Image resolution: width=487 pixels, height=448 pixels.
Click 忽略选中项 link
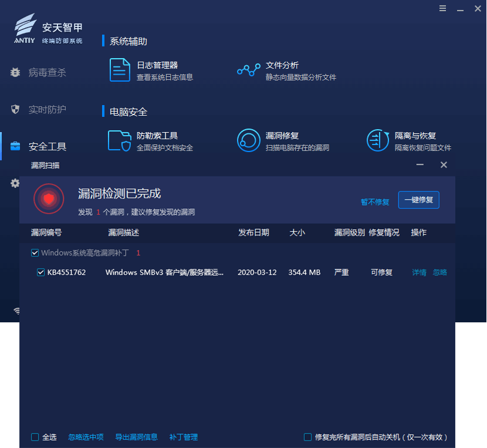coord(86,437)
